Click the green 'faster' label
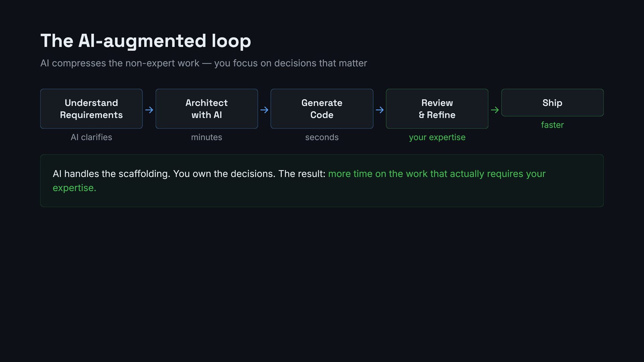 (x=552, y=125)
